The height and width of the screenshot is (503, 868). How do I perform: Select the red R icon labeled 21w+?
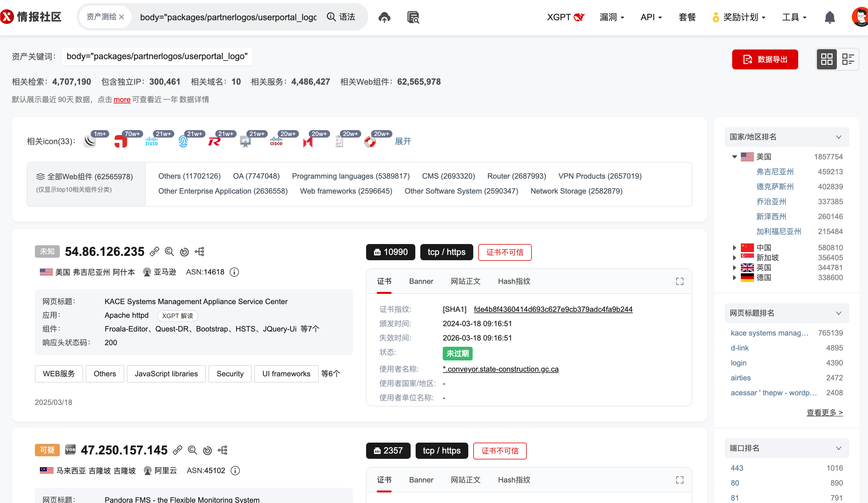click(214, 141)
